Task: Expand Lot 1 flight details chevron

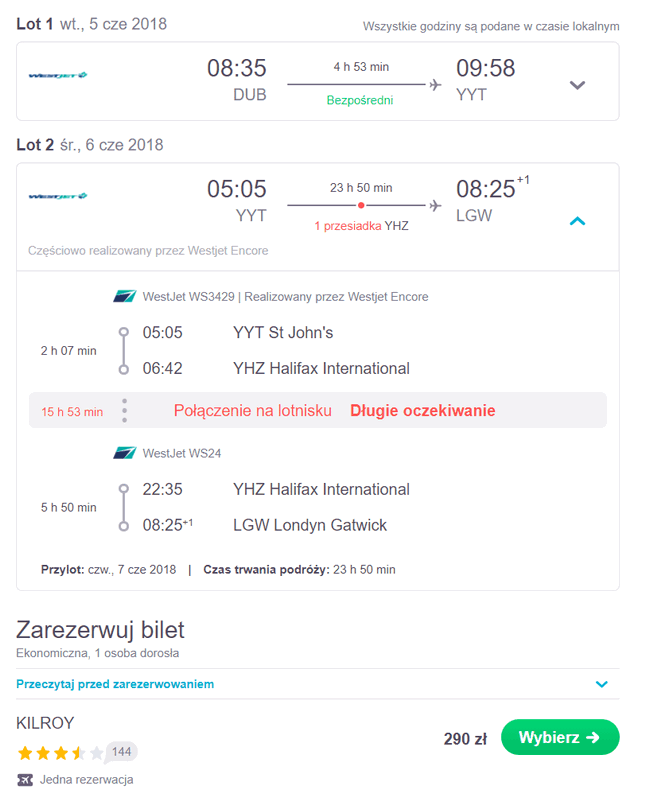Action: (577, 85)
